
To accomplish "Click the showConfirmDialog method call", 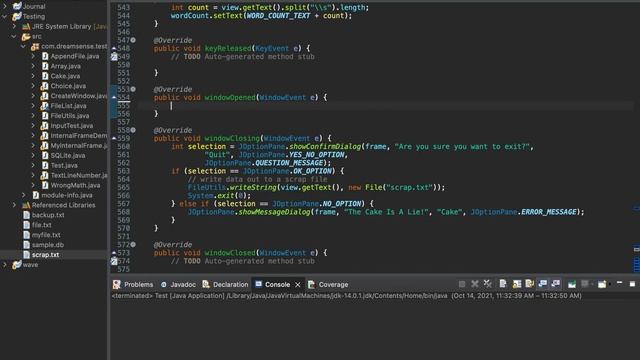I will tap(325, 147).
